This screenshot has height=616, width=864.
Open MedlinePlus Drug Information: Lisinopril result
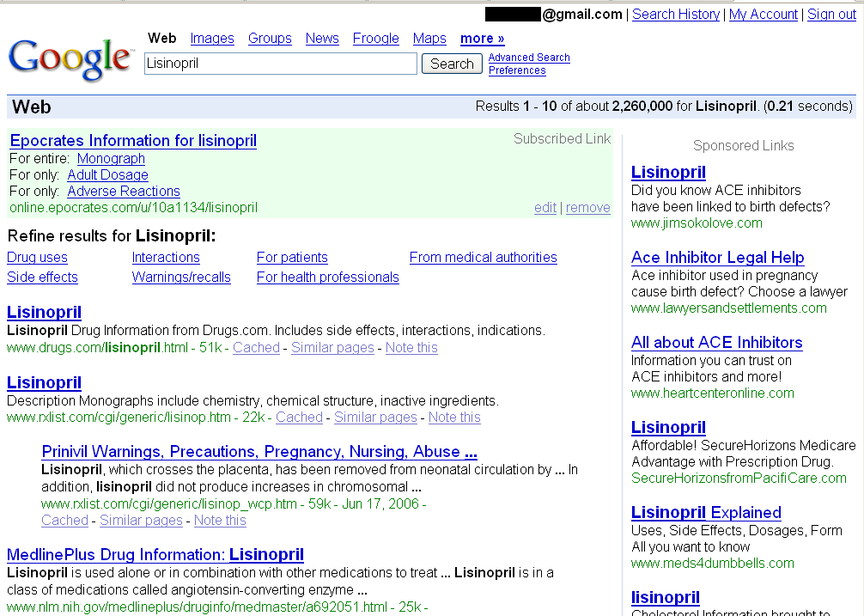155,554
